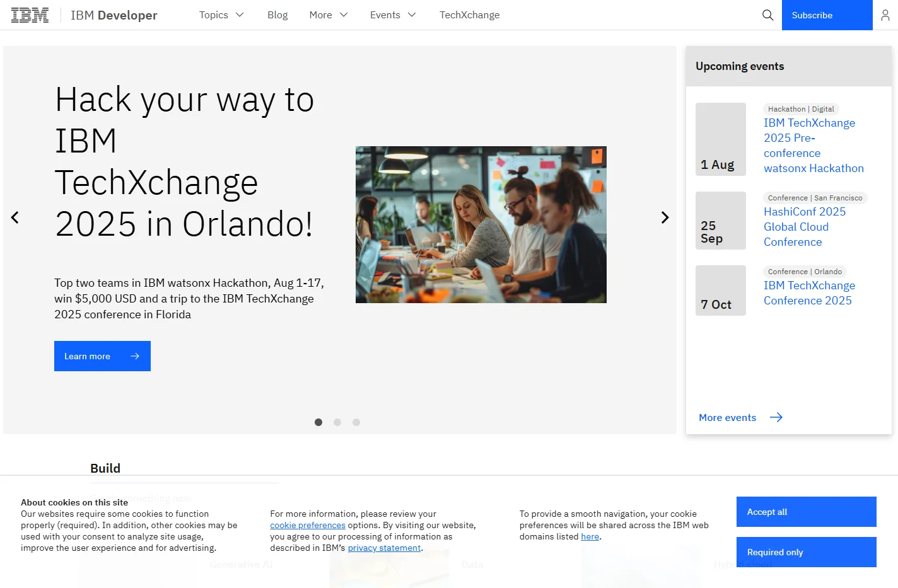Open TechXchange in the navigation bar

pos(470,15)
